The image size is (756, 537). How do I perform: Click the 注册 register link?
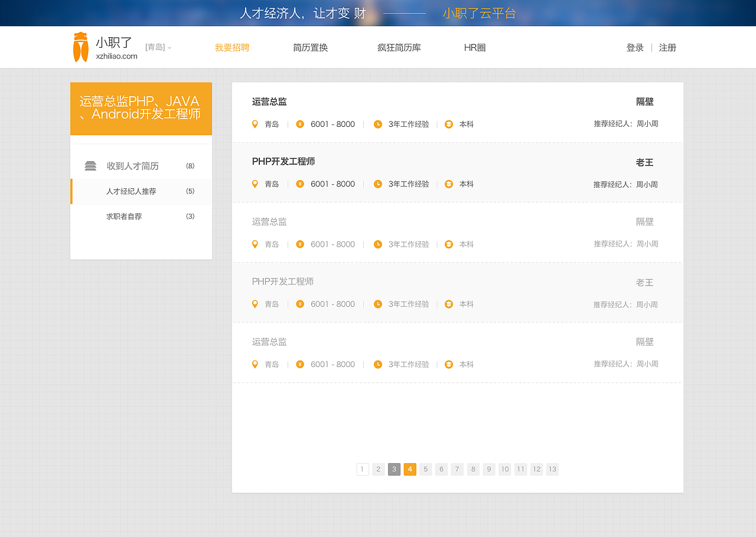point(668,48)
